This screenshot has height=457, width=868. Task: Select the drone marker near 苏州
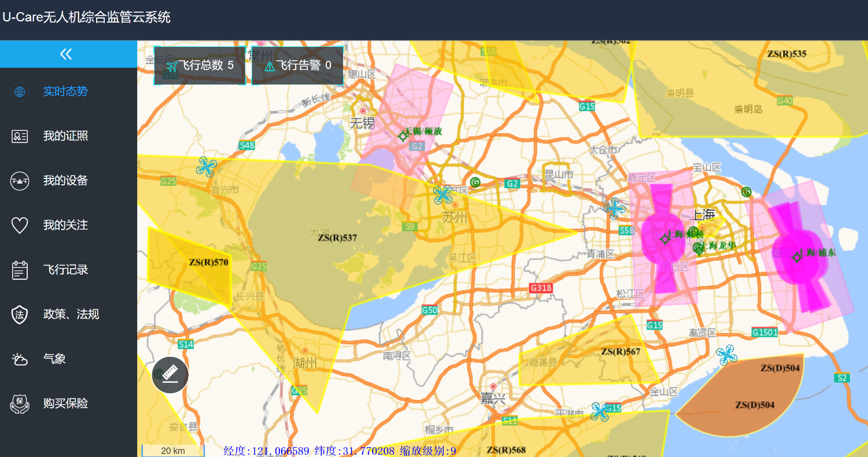[443, 195]
